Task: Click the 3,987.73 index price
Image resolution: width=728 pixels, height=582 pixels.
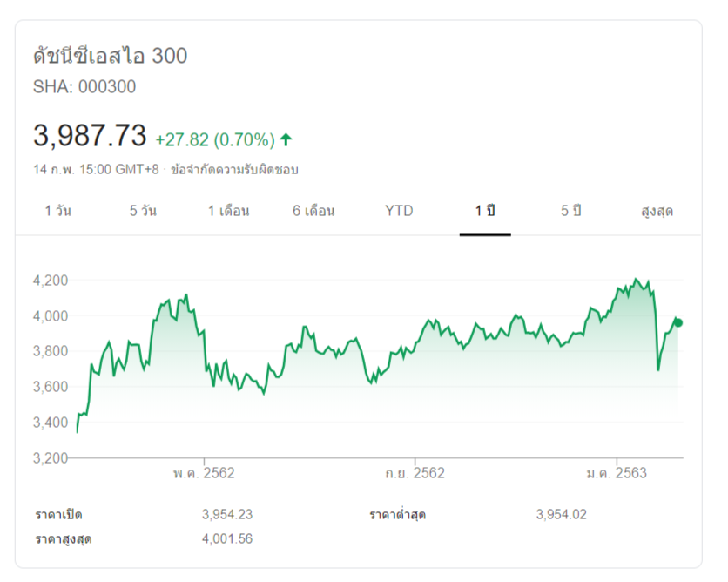Action: [90, 136]
